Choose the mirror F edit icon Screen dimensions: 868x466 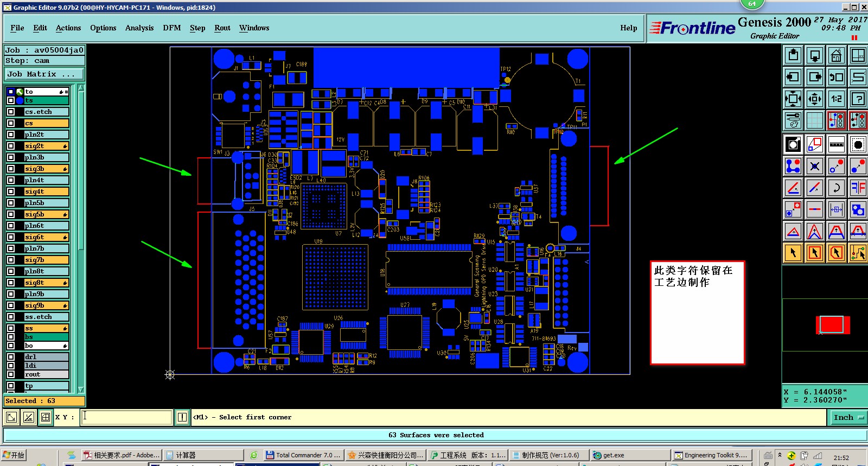(858, 188)
